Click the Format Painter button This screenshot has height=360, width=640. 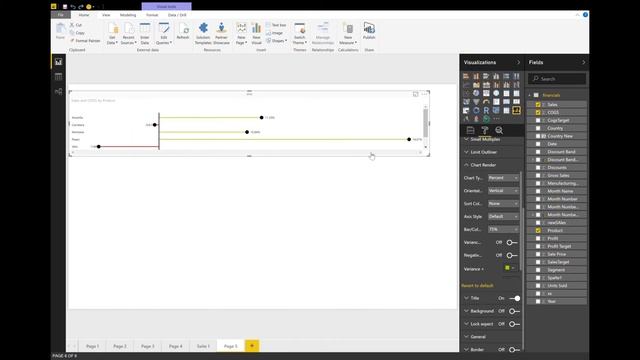(x=85, y=41)
